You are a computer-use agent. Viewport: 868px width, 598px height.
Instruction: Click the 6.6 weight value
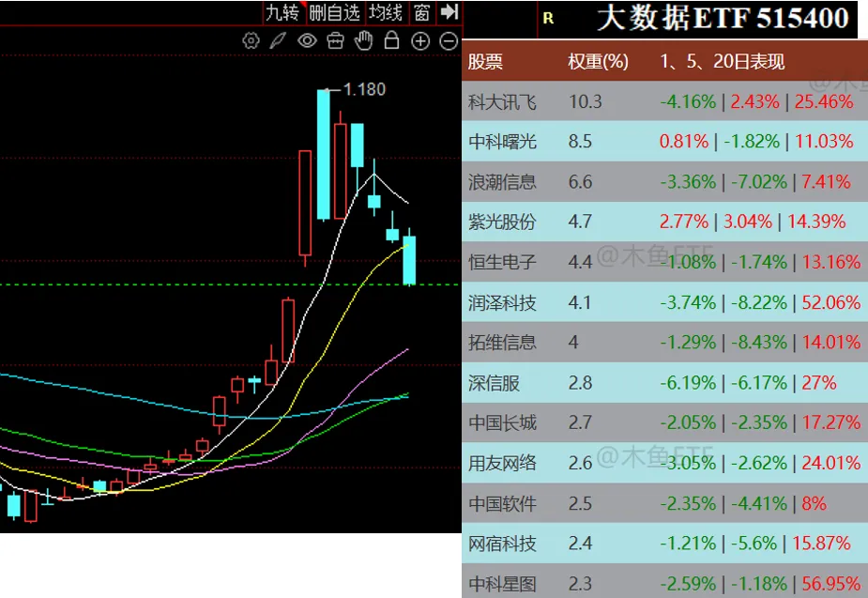(x=580, y=182)
